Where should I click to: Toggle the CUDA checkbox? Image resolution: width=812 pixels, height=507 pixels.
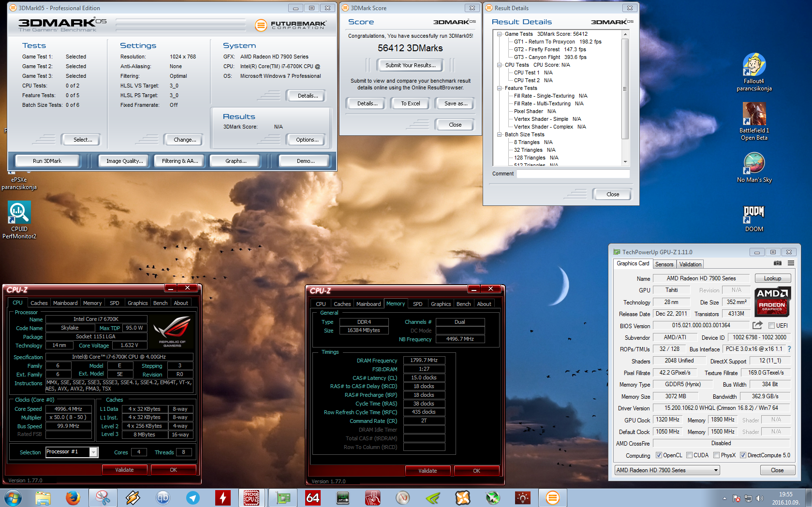pos(689,455)
